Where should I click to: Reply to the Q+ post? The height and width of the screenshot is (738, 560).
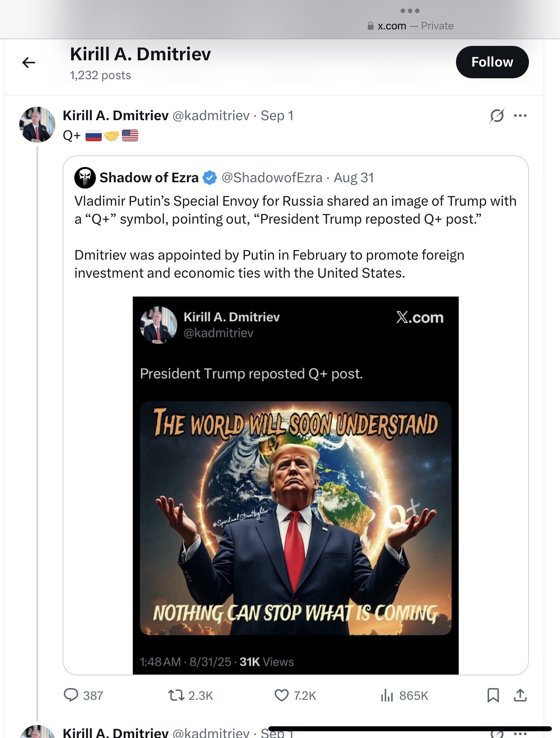(71, 695)
